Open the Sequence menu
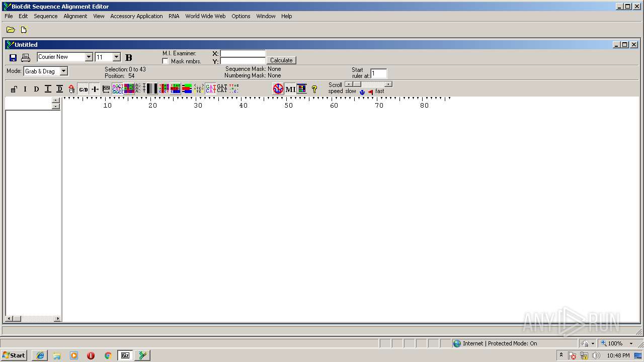Screen dimensions: 644x362 (x=46, y=16)
